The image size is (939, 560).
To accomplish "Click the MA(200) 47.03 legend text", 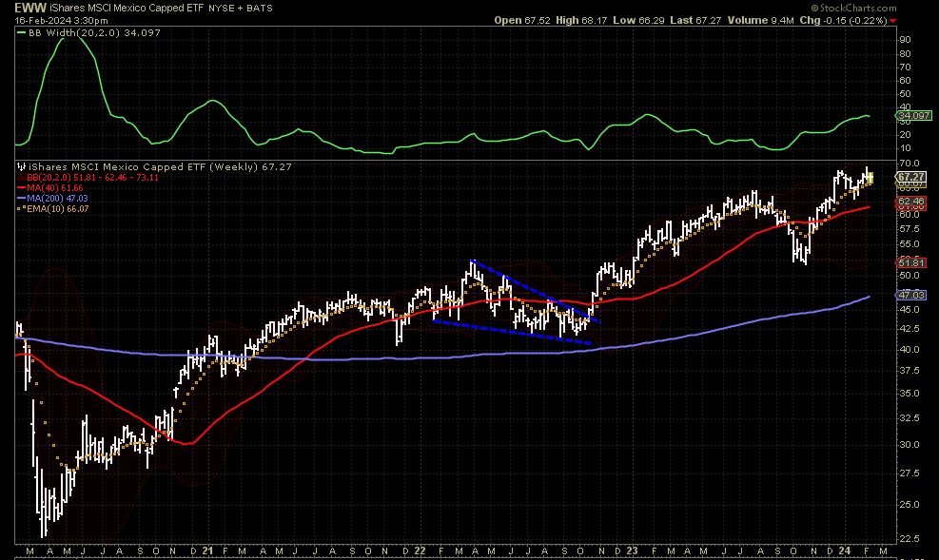I will click(57, 198).
